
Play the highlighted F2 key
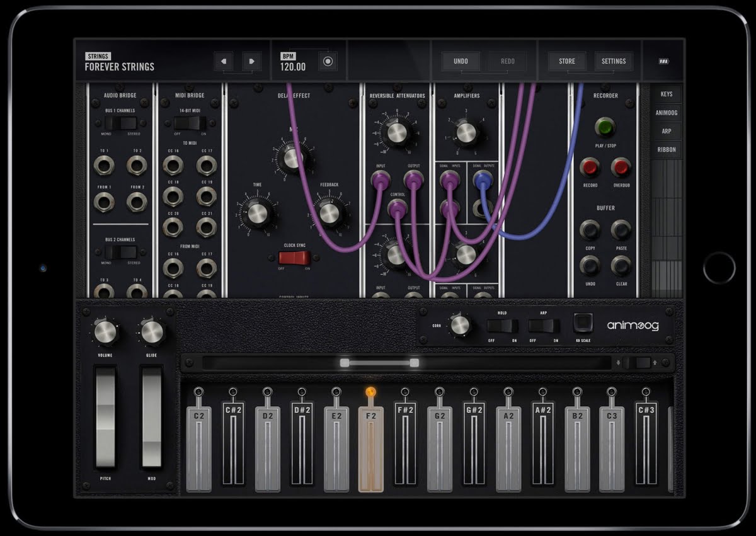click(371, 448)
